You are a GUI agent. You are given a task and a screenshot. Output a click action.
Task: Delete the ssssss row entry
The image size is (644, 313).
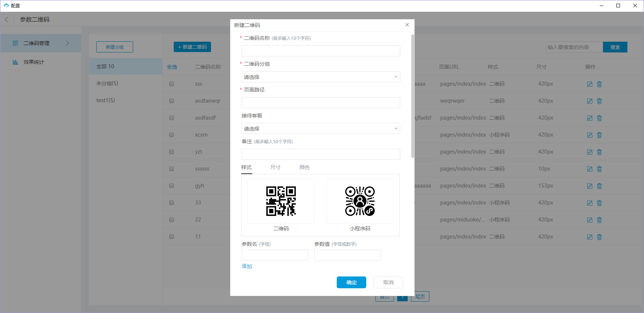[599, 169]
